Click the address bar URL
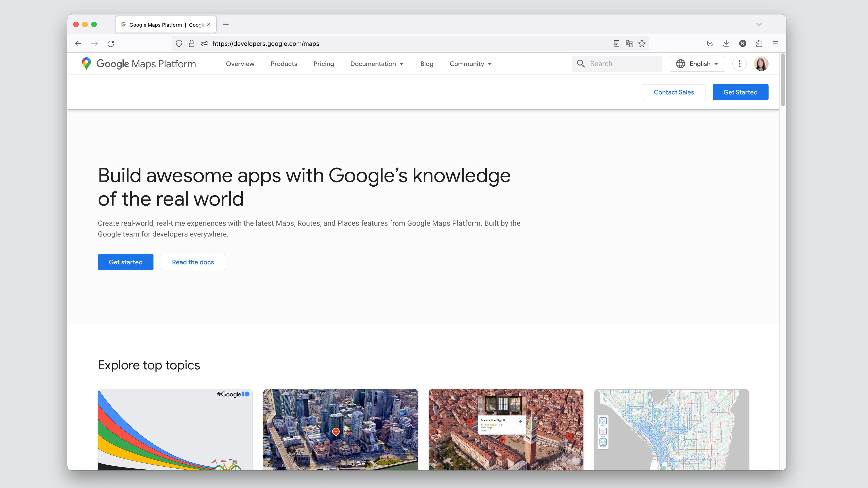The height and width of the screenshot is (488, 868). click(266, 43)
